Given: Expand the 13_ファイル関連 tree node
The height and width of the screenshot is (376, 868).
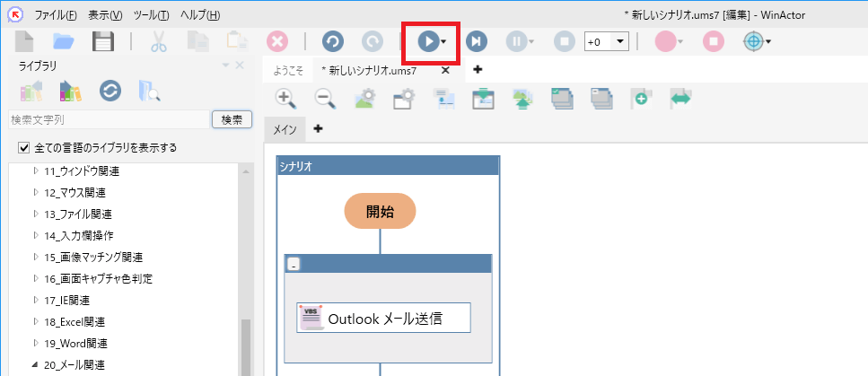Looking at the screenshot, I should pos(37,214).
